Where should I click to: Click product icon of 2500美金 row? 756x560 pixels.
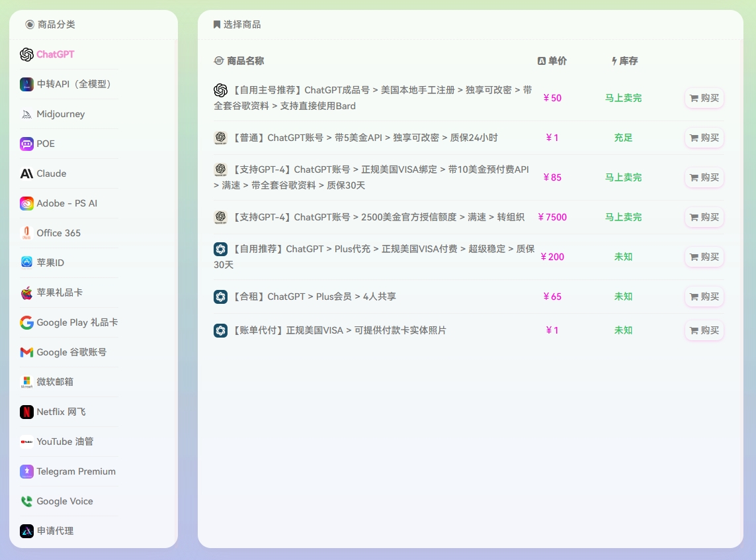(220, 218)
